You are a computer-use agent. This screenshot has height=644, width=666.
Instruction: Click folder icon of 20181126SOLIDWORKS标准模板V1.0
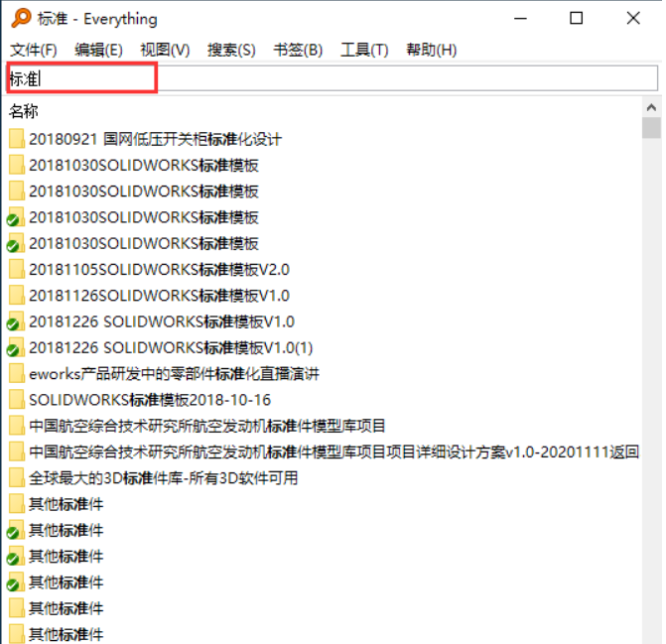tap(17, 295)
